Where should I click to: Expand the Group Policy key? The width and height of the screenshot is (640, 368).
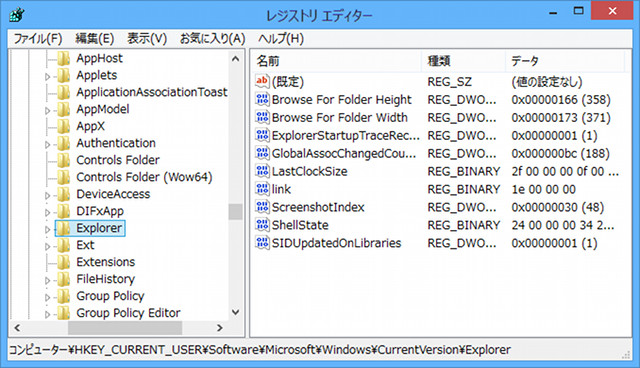[47, 297]
